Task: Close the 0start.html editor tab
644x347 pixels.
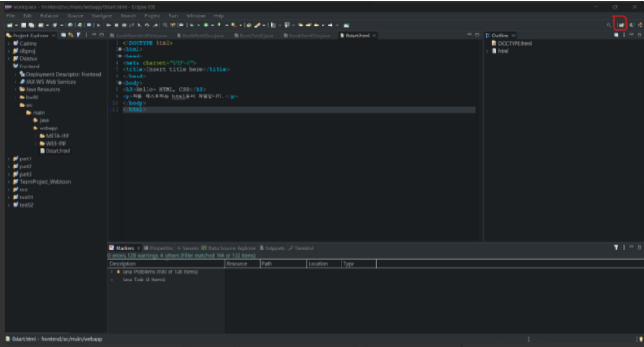Action: coord(373,36)
